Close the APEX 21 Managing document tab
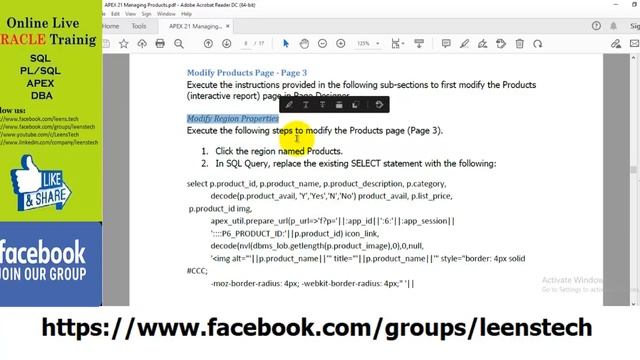Screen dimensions: 640x360 (x=228, y=26)
